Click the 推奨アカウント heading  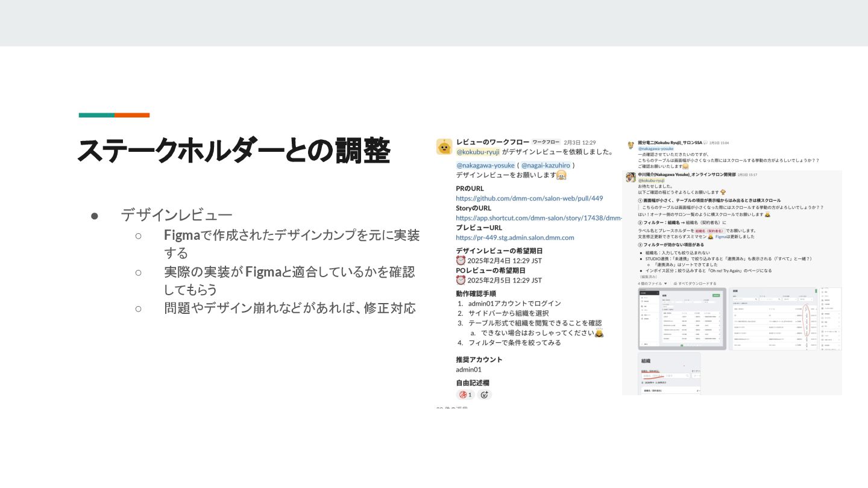point(479,360)
